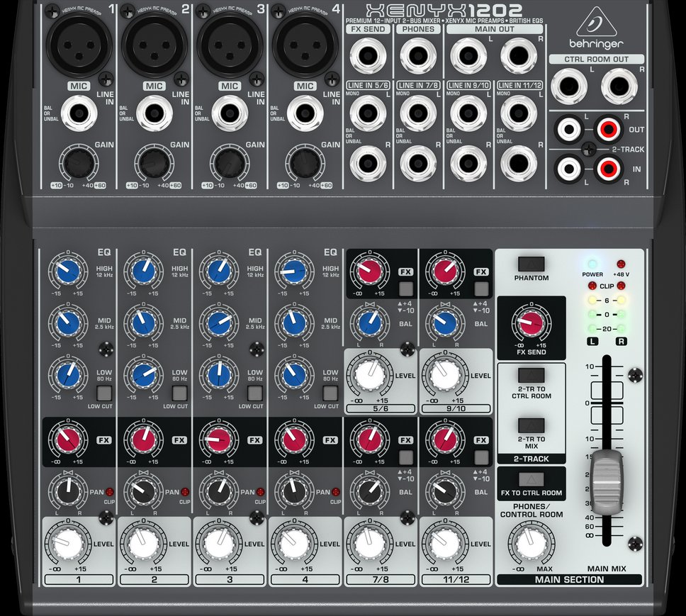686x616 pixels.
Task: Click the MAIN MIX fader handle
Action: pos(607,482)
